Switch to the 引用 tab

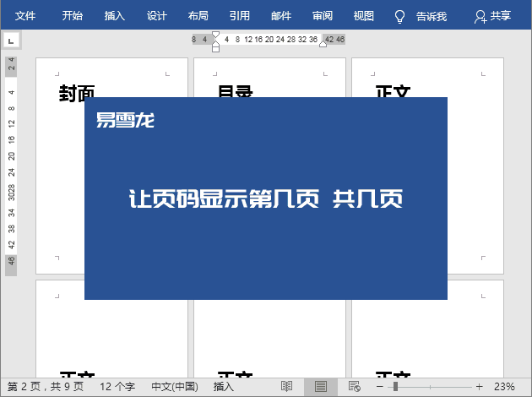click(240, 15)
